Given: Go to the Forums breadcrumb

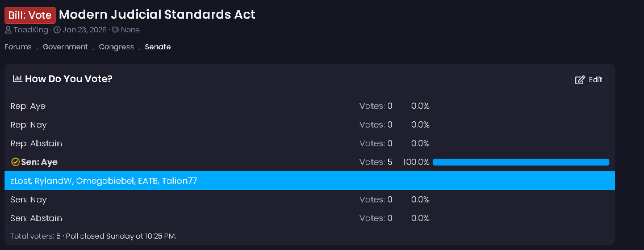Looking at the screenshot, I should click(18, 47).
